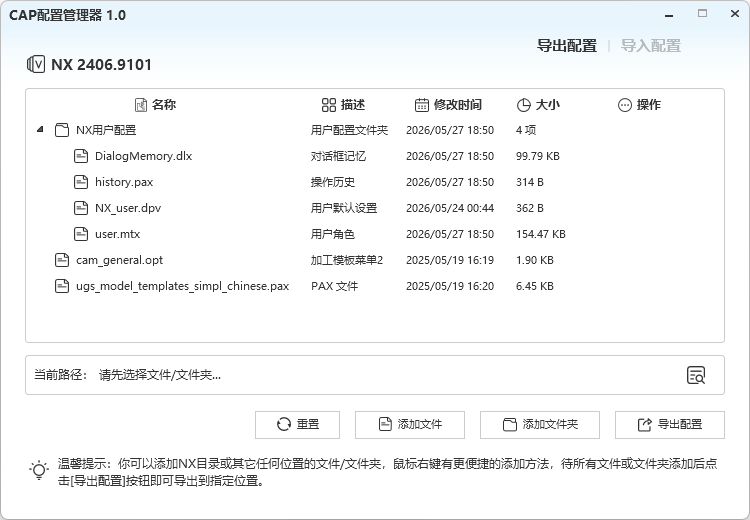
Task: Click the 大小 pie chart icon
Action: [x=524, y=105]
